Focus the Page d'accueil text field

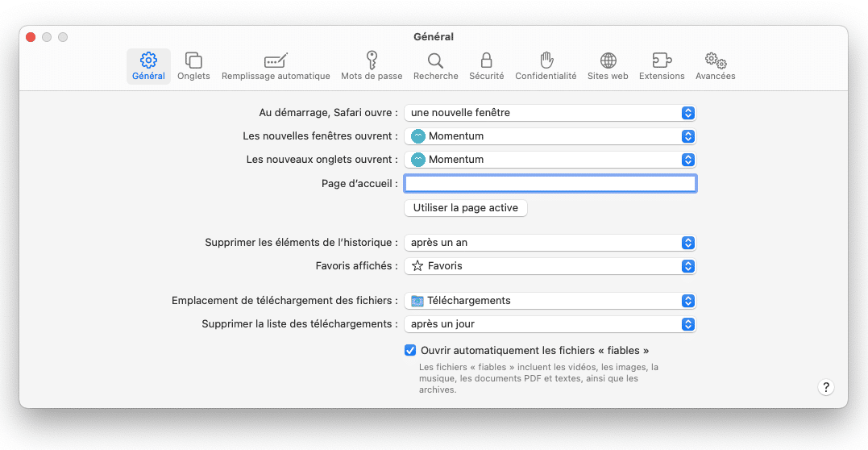[x=550, y=183]
